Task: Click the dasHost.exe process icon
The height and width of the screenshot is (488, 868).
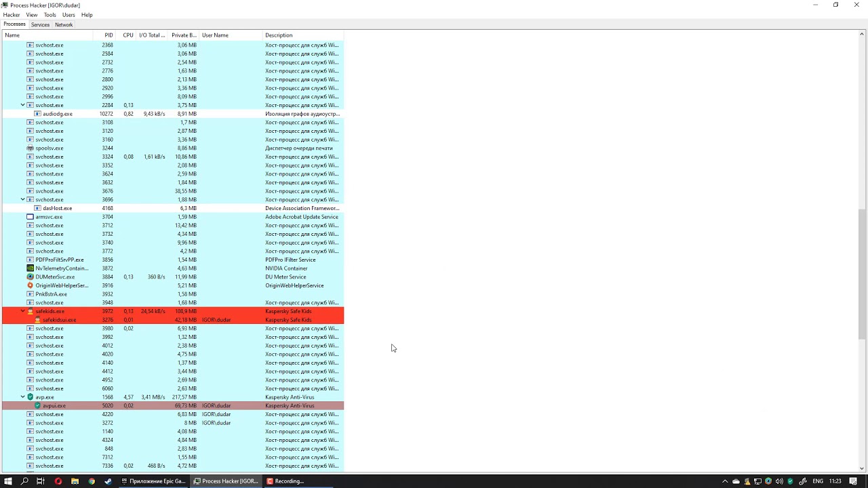Action: (x=37, y=208)
